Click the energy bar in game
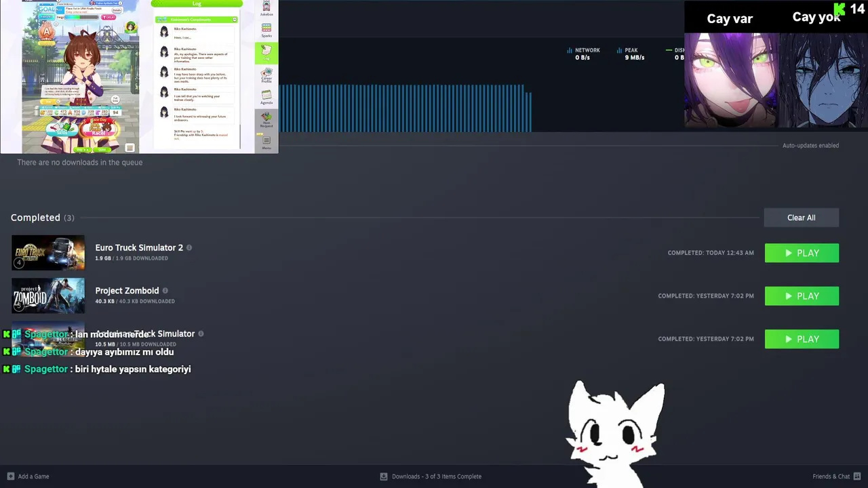Viewport: 868px width, 488px height. pyautogui.click(x=81, y=17)
